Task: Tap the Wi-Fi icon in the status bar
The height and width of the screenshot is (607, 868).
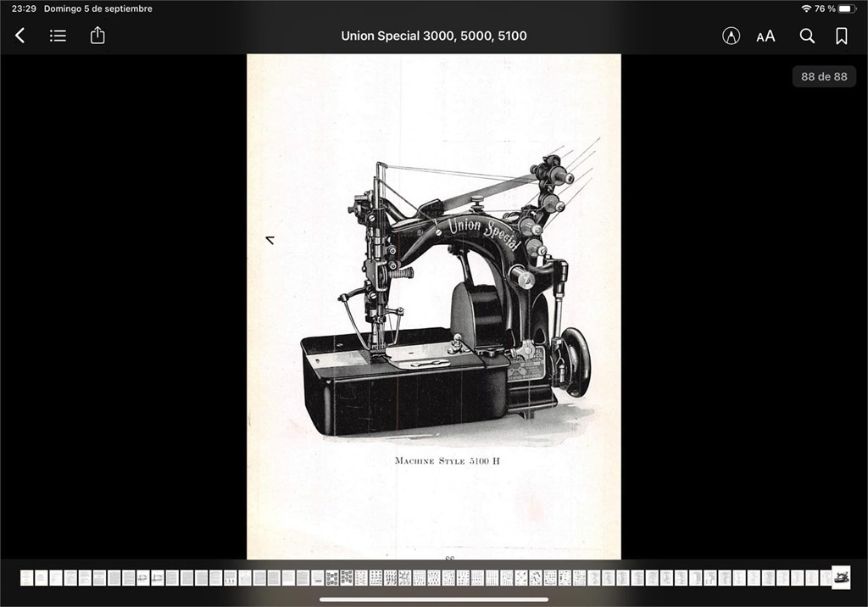Action: [x=806, y=8]
